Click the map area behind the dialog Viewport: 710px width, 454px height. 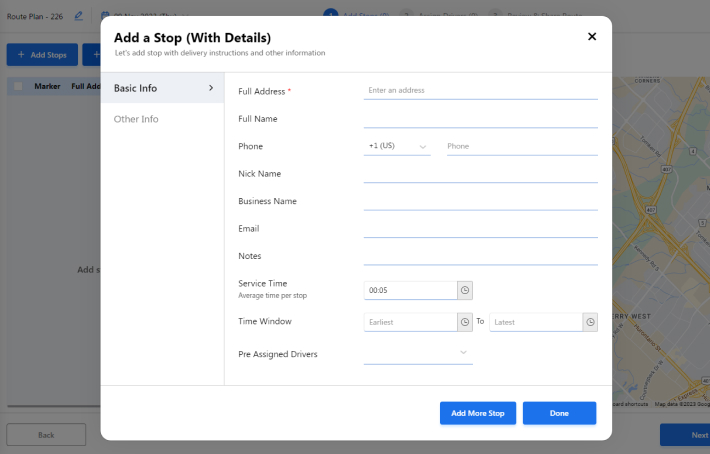[661, 240]
